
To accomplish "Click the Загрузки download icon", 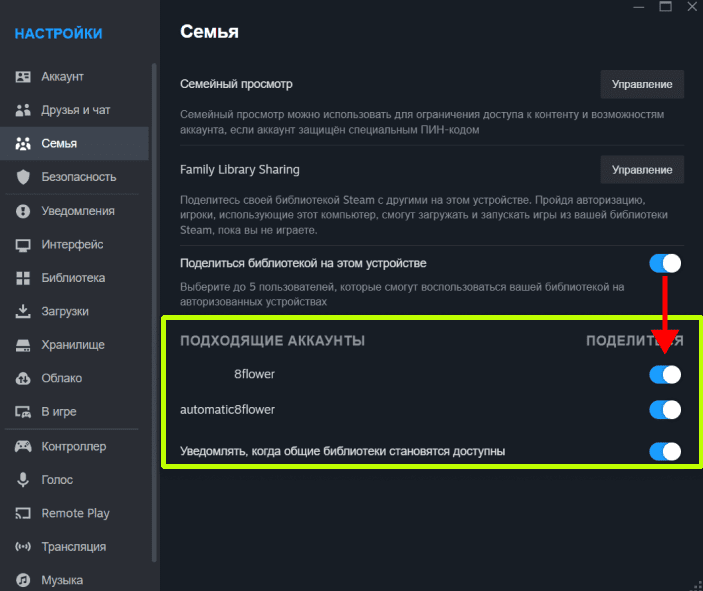I will pyautogui.click(x=23, y=311).
